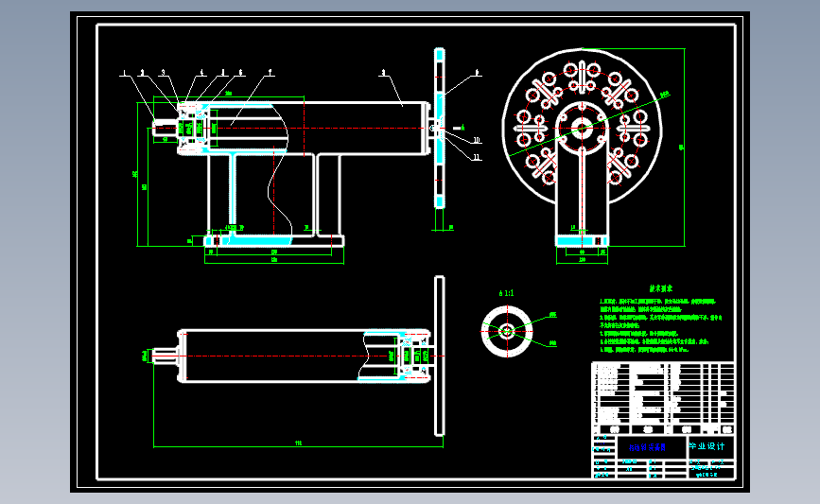This screenshot has height=504, width=820.
Task: Click part callout number 1
Action: coord(124,73)
